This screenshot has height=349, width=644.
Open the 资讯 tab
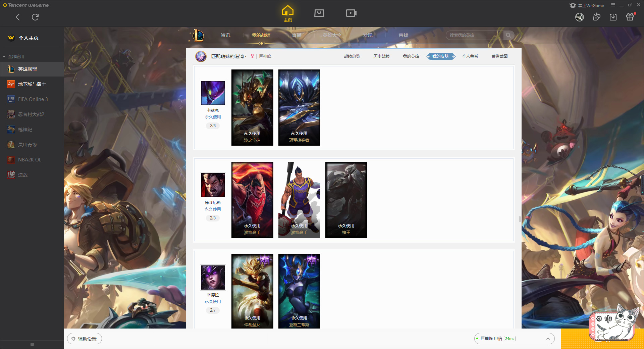pyautogui.click(x=225, y=35)
